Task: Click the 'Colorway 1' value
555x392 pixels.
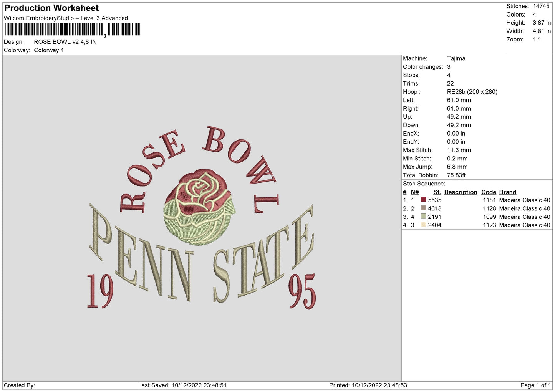Action: click(49, 50)
